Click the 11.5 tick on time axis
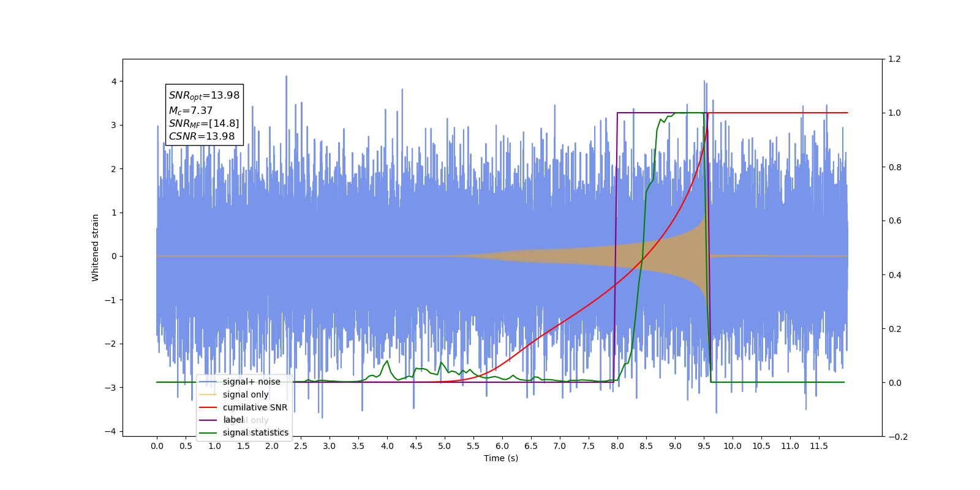 [819, 446]
